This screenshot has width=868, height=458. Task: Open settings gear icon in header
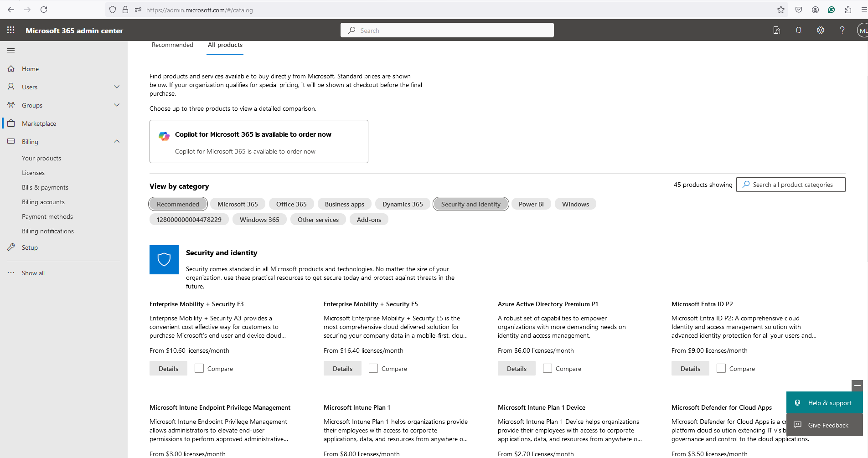pos(821,30)
